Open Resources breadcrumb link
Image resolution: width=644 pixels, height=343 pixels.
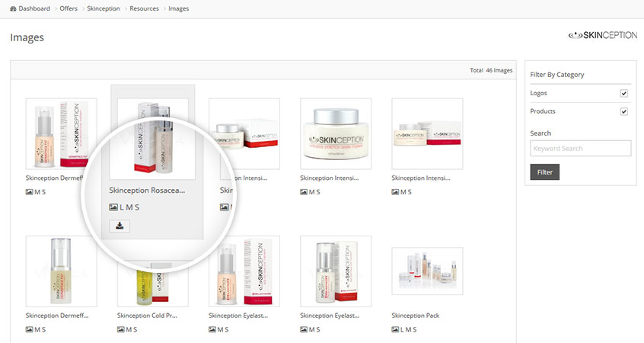[x=144, y=8]
